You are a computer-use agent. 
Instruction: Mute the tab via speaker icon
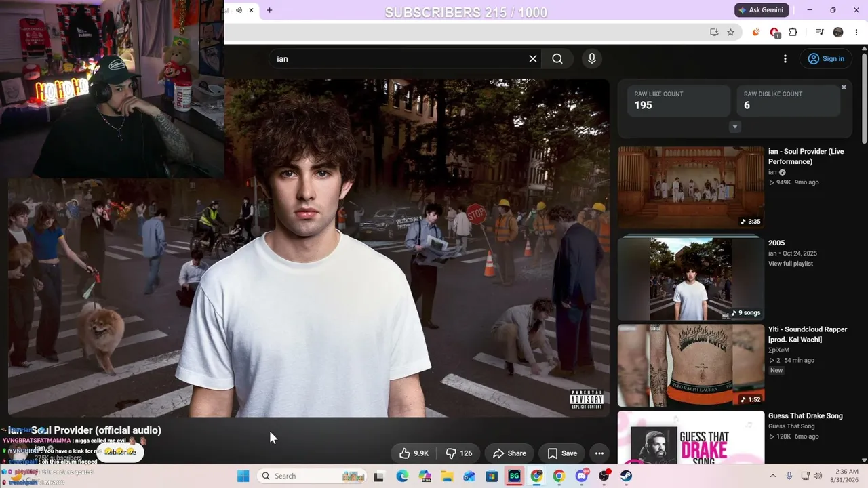pos(239,10)
